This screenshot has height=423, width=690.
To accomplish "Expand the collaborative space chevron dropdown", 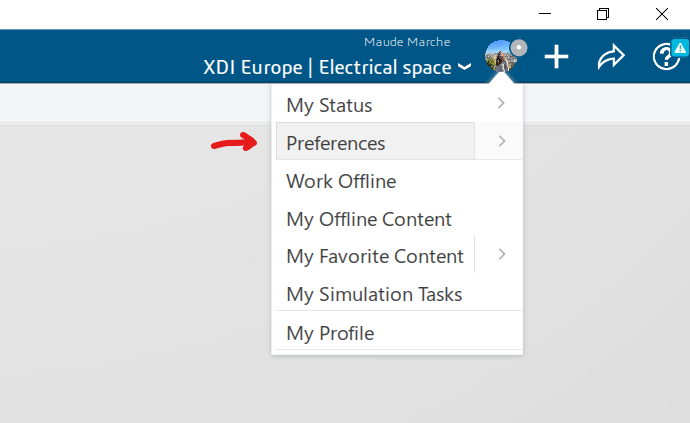I will (464, 69).
